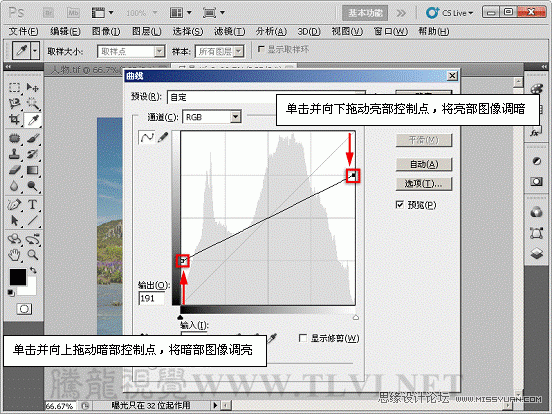Open the status bar info arrow menu
The height and width of the screenshot is (414, 552).
pos(215,406)
